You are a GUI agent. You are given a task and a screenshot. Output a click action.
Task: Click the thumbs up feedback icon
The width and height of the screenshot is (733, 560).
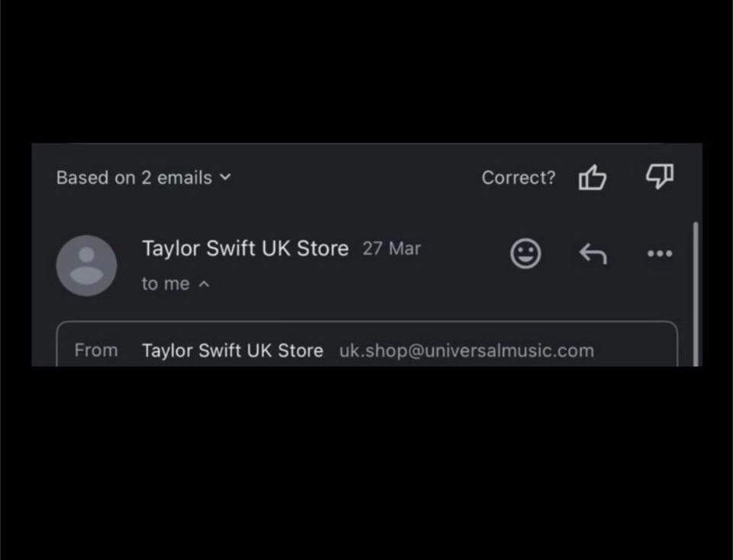point(593,178)
